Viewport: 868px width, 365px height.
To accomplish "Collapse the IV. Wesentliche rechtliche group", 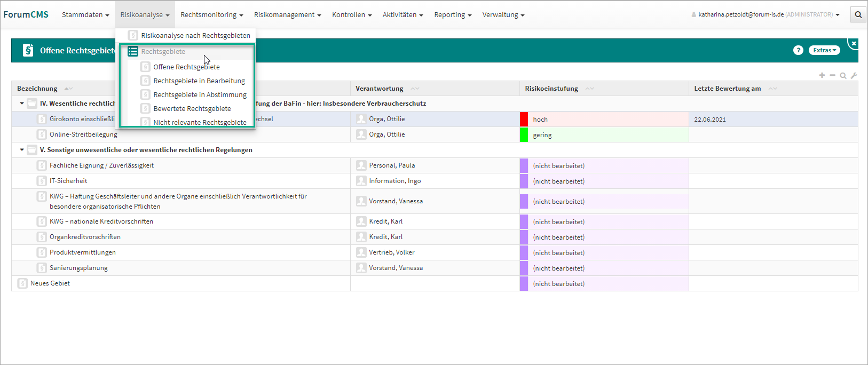I will (22, 104).
